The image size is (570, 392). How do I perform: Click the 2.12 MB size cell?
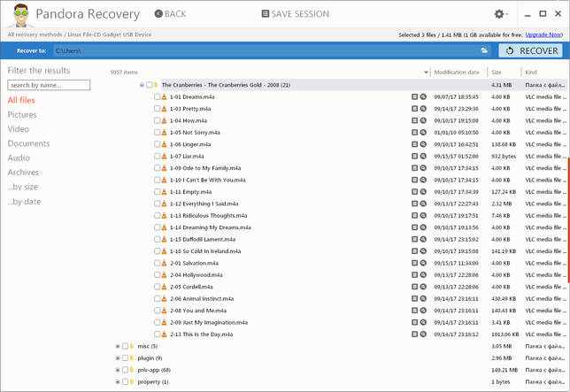(501, 204)
